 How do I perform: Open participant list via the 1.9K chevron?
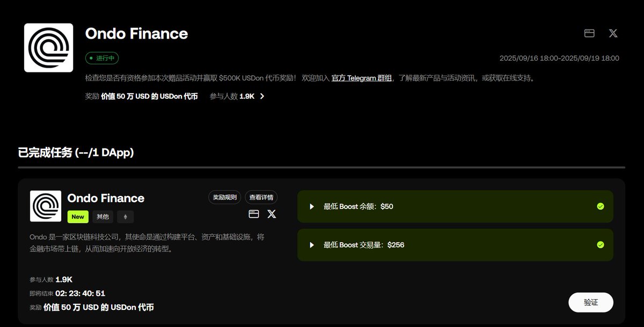262,96
